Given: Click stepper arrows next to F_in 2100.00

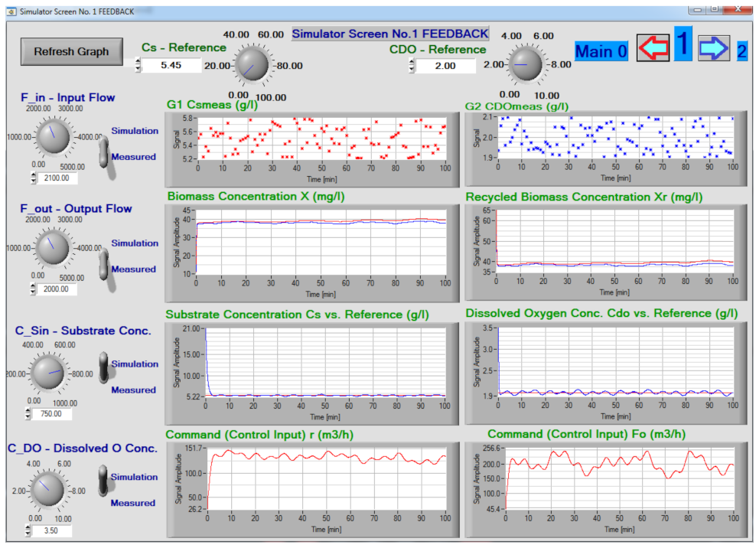Looking at the screenshot, I should coord(34,178).
